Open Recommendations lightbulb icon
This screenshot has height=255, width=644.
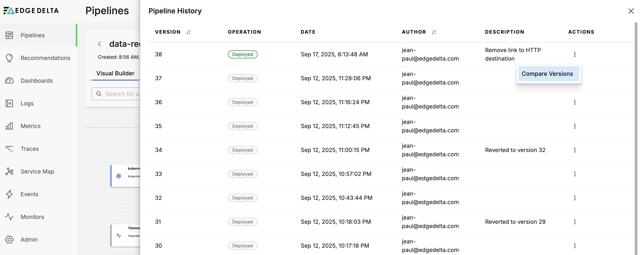point(9,58)
